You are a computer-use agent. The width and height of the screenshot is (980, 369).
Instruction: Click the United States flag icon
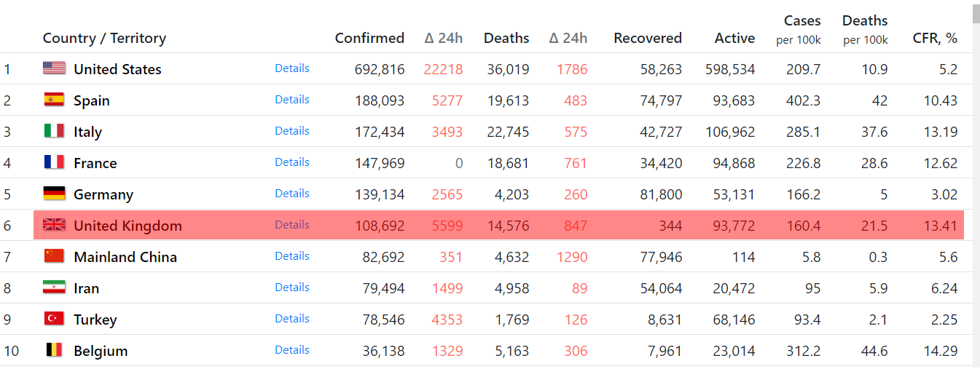54,68
